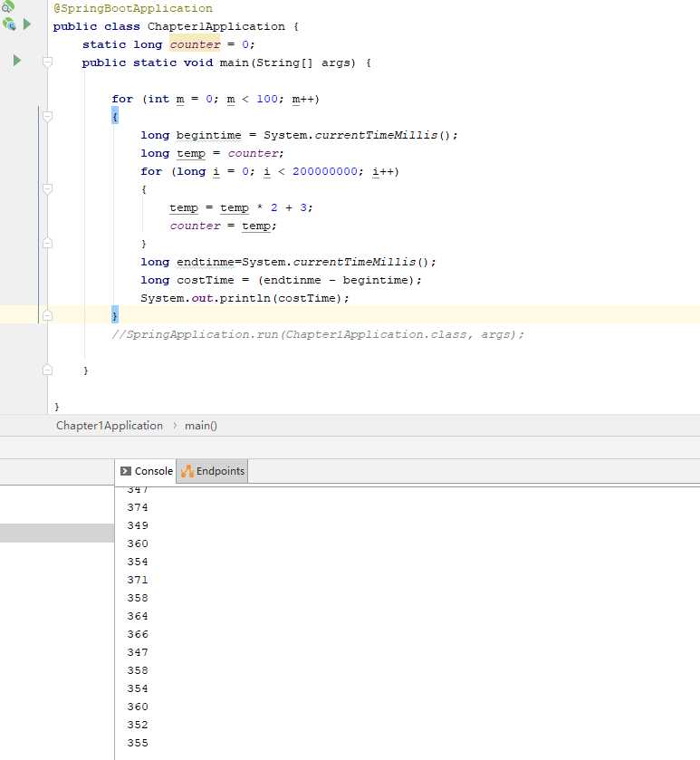Click the begintime variable declaration
This screenshot has width=700, height=760.
(209, 135)
